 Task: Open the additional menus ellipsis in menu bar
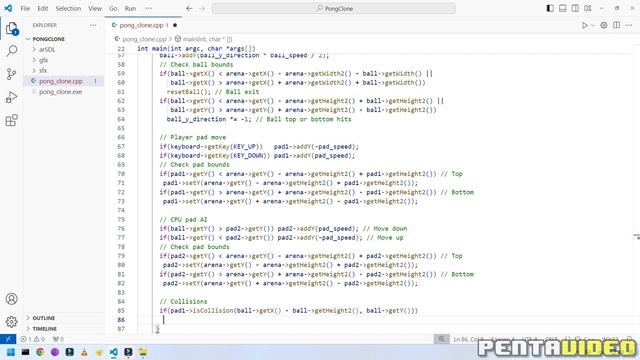(149, 8)
